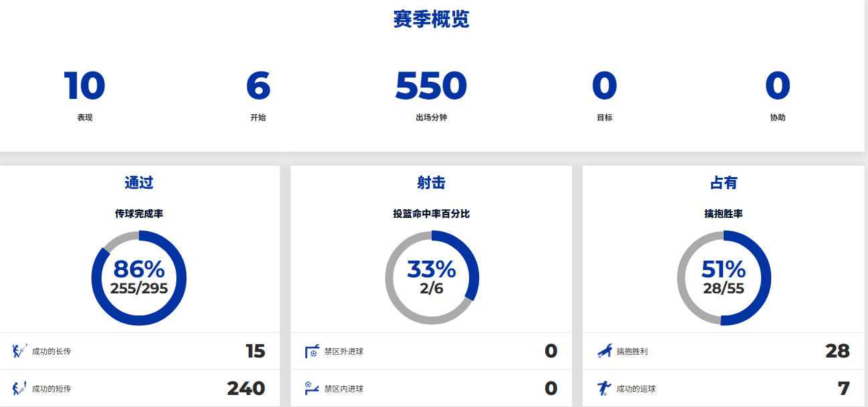The height and width of the screenshot is (407, 868).
Task: Open the 占有 section heading
Action: pos(724,182)
